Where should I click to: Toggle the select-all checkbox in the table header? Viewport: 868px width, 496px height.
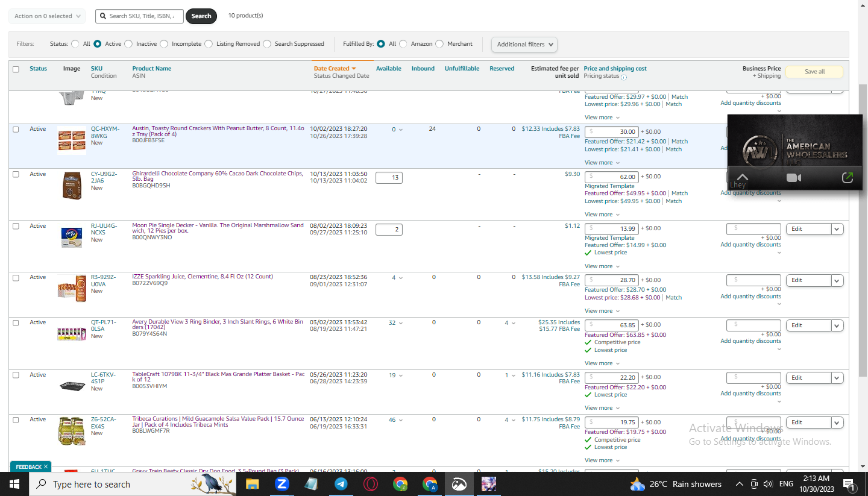point(16,69)
